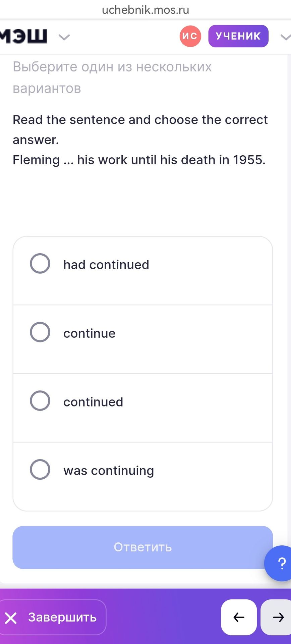Click the МЭШ logo
Viewport: 291px width, 644px height.
[23, 36]
